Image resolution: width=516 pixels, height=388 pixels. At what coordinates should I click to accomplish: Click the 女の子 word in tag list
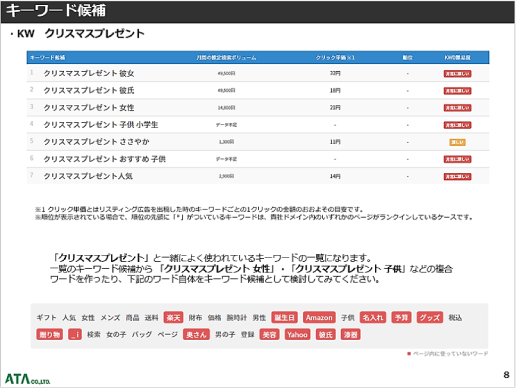[116, 335]
